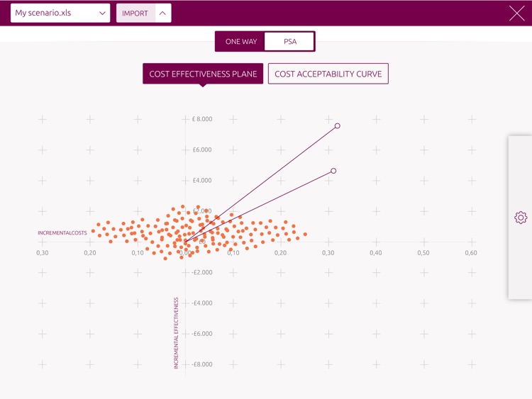Select the Cost Effectiveness Plane tab
This screenshot has width=532, height=399.
[203, 74]
